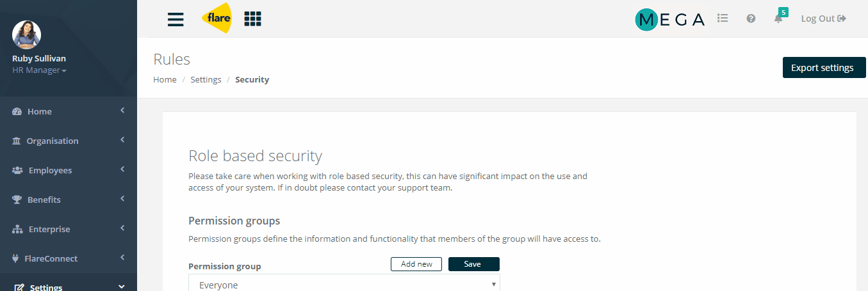Open the help question mark icon
This screenshot has height=291, width=868.
(x=751, y=19)
